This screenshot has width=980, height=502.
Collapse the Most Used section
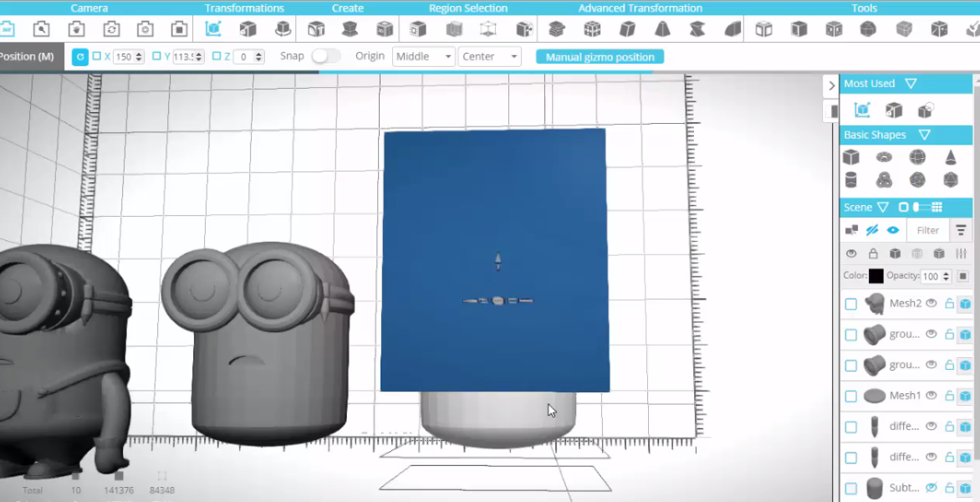tap(911, 83)
